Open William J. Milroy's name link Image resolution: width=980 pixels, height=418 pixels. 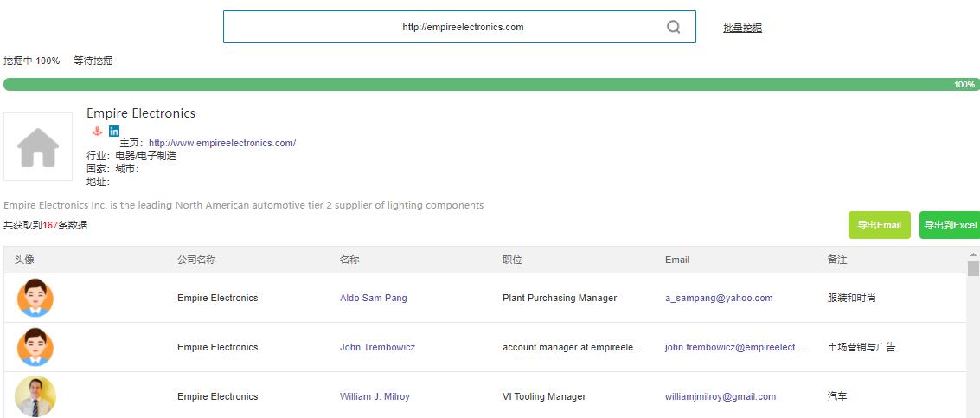[375, 396]
